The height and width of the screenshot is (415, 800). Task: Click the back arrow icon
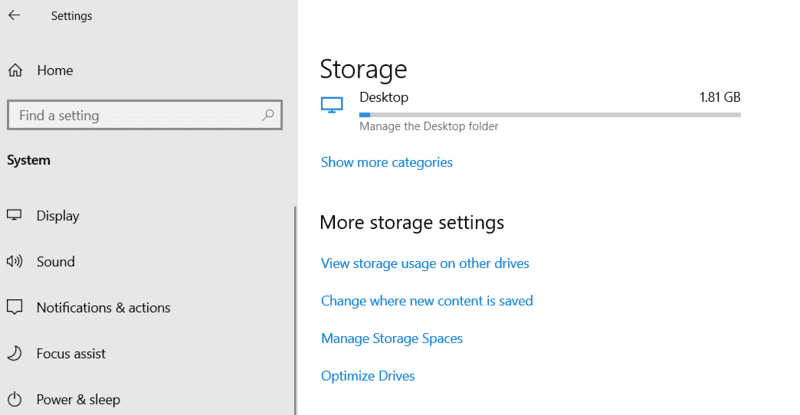[14, 15]
